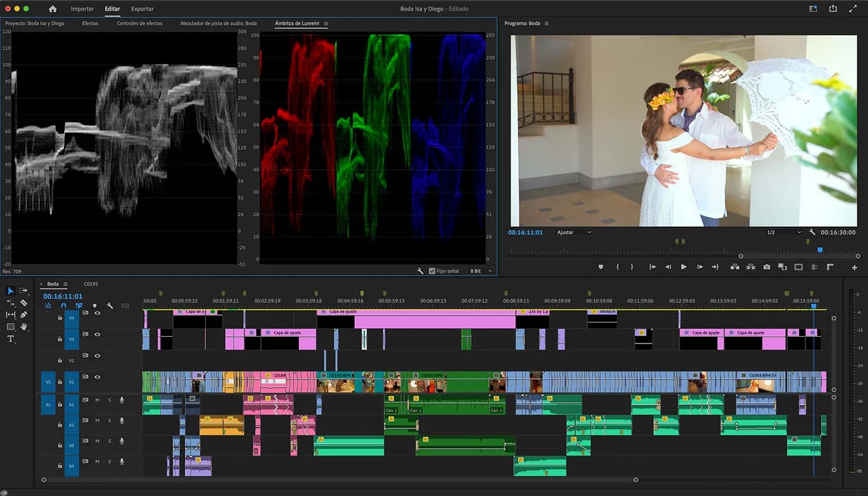
Task: Solo audio track A2 with S button
Action: click(x=110, y=420)
